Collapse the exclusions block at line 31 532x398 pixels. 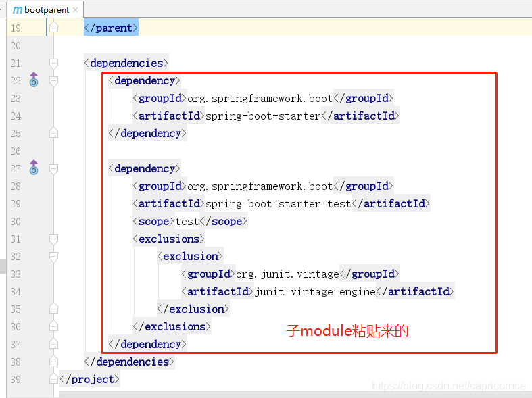53,239
